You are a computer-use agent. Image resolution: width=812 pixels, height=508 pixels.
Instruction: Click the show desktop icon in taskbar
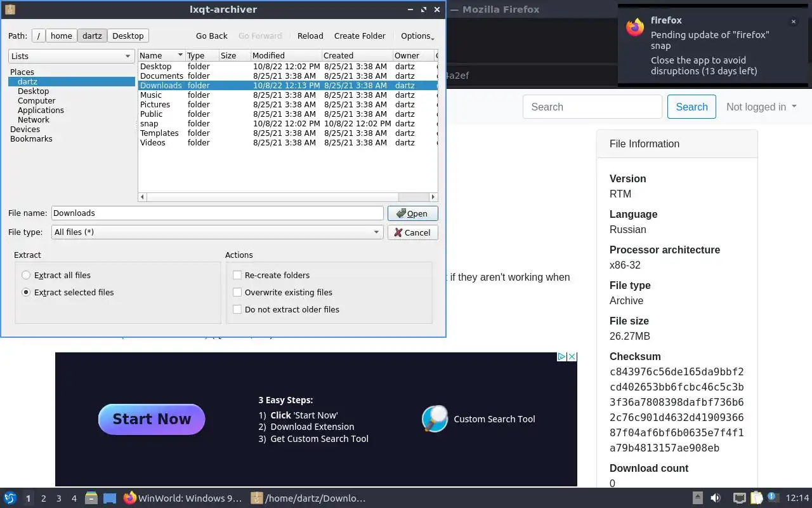pos(110,498)
